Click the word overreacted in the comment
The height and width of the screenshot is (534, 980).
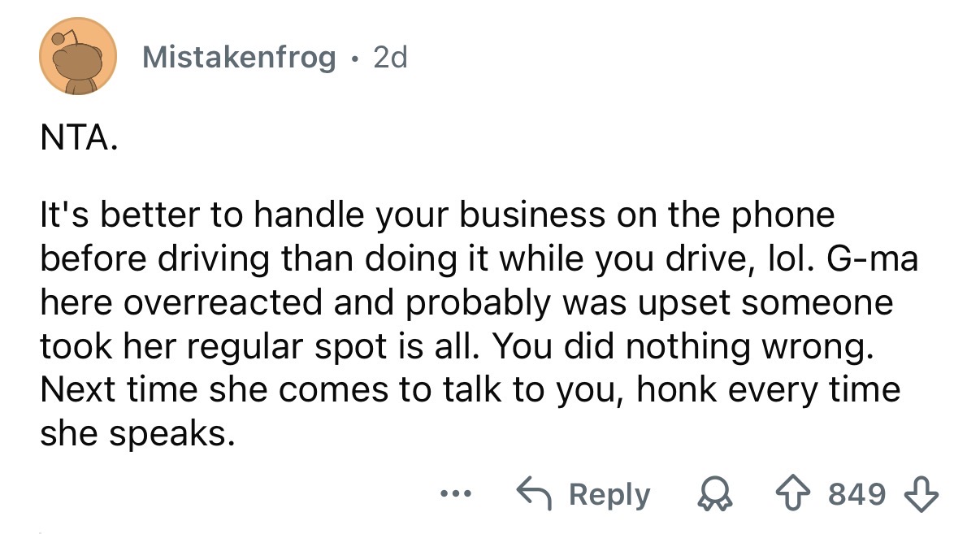[x=210, y=302]
